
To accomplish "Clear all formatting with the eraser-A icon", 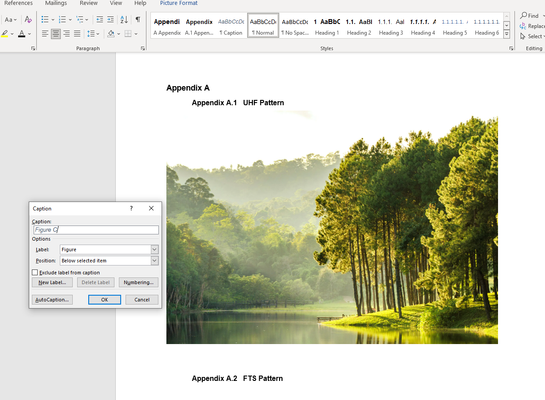I will pyautogui.click(x=28, y=20).
